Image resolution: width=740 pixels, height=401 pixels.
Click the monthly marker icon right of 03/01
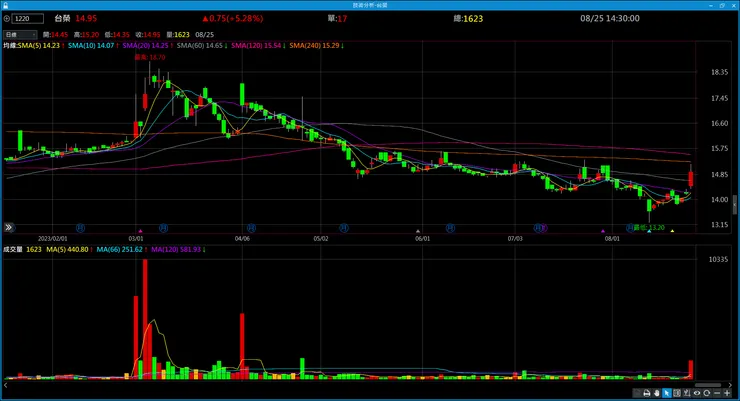click(x=163, y=228)
